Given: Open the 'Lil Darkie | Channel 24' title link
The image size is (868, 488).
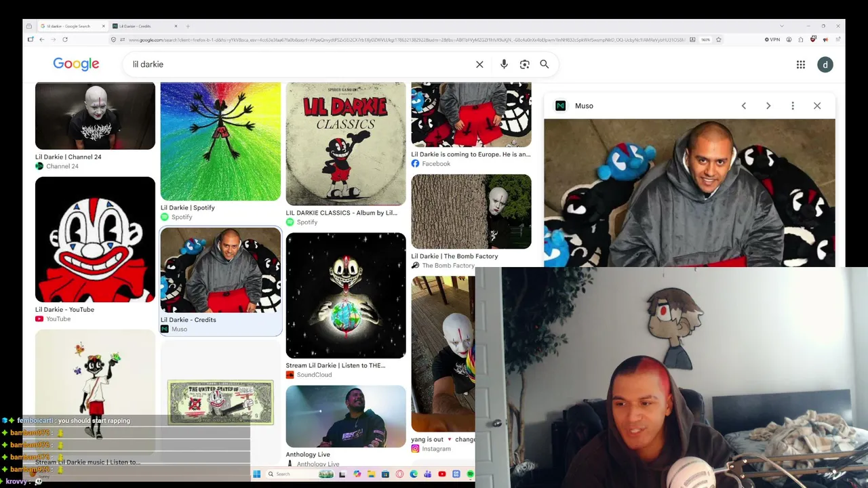Looking at the screenshot, I should pos(68,157).
